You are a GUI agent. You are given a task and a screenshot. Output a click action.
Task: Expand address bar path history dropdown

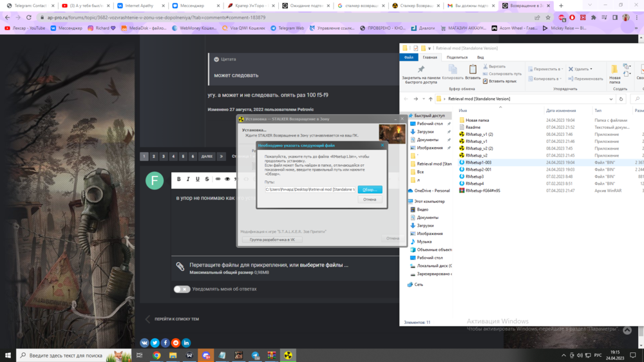[611, 99]
